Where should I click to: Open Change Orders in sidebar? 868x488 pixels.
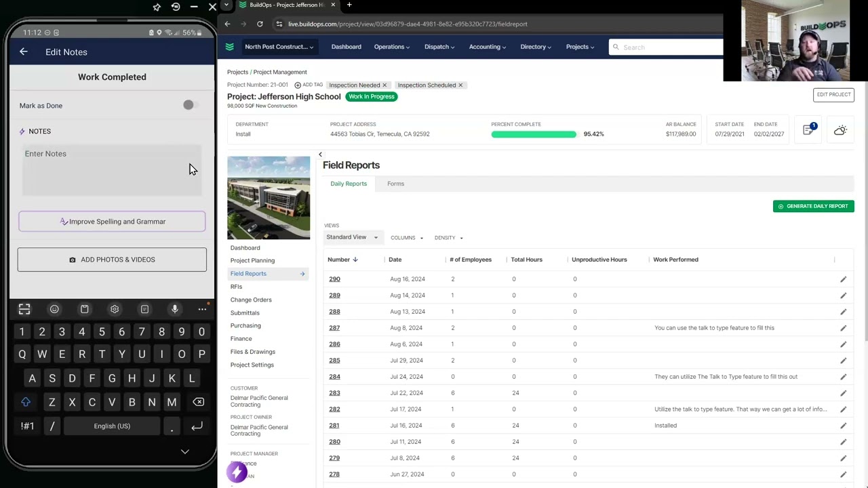[251, 300]
